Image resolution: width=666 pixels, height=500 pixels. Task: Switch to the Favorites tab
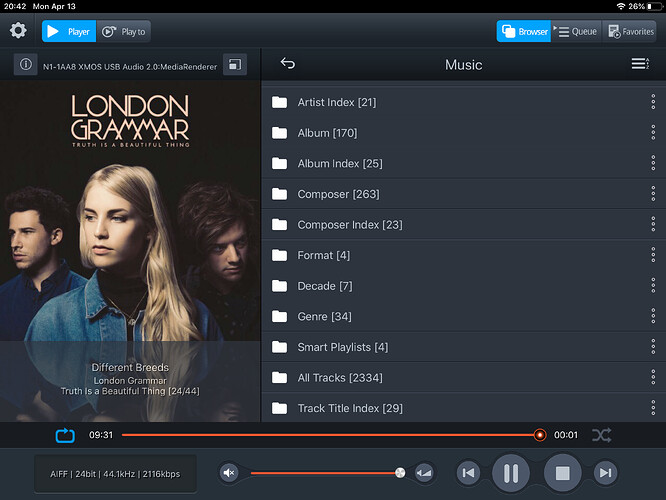pyautogui.click(x=630, y=31)
